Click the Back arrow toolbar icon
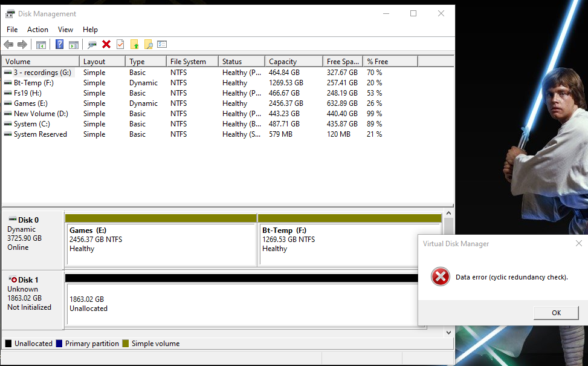 tap(8, 45)
